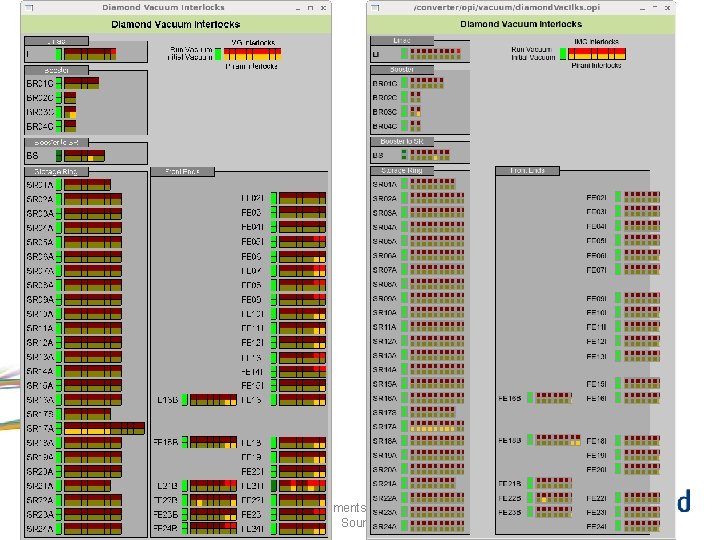Click the SR01A interlock bar in left window
Viewport: 720px width, 540px height.
coord(87,185)
